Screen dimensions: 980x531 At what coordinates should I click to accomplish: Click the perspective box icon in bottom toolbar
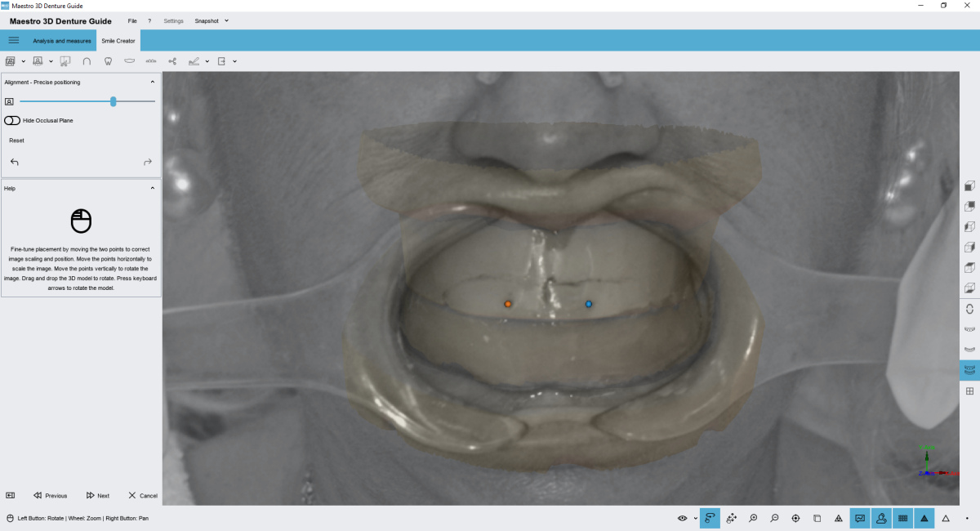point(817,518)
